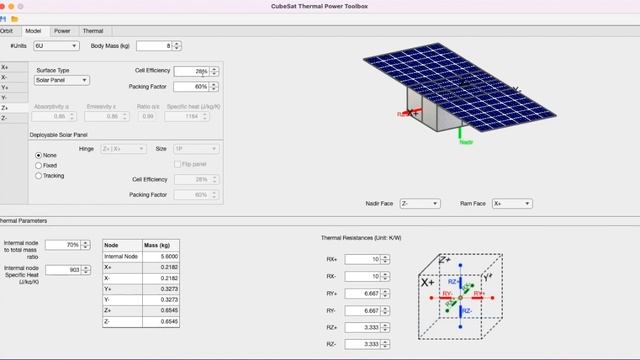Screen dimensions: 640x360
Task: Click the Internal Node mass cell 5.6000
Action: 161,257
